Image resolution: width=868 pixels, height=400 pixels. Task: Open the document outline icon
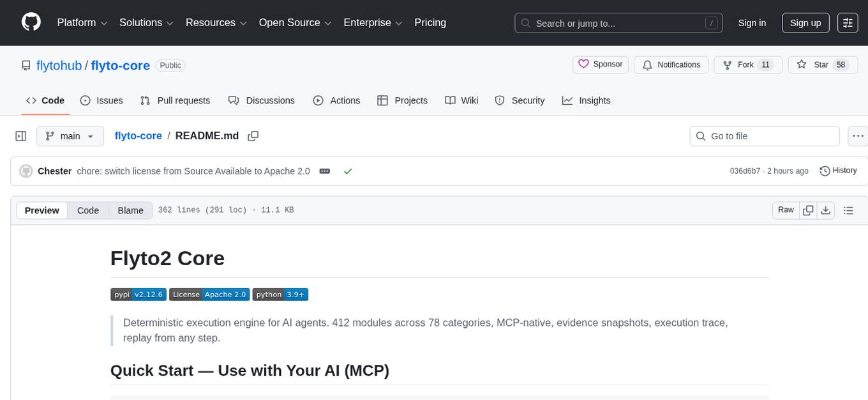tap(848, 210)
